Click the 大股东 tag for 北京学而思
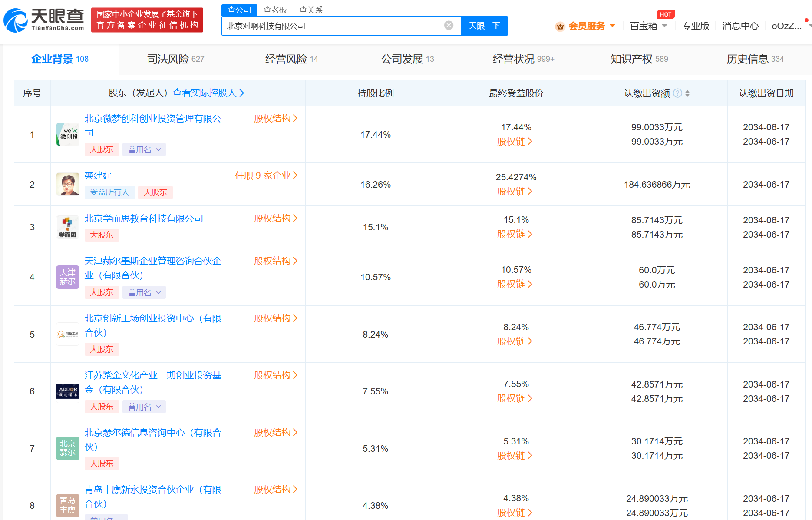 102,235
